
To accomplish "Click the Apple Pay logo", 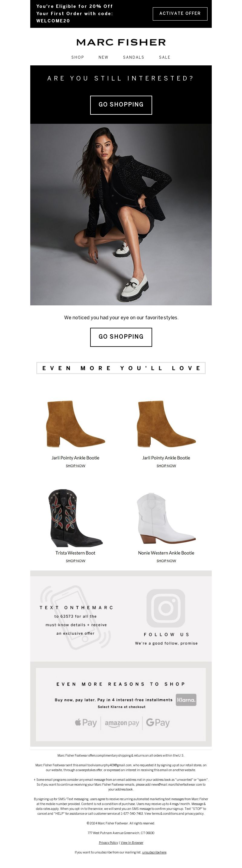I will (x=86, y=722).
